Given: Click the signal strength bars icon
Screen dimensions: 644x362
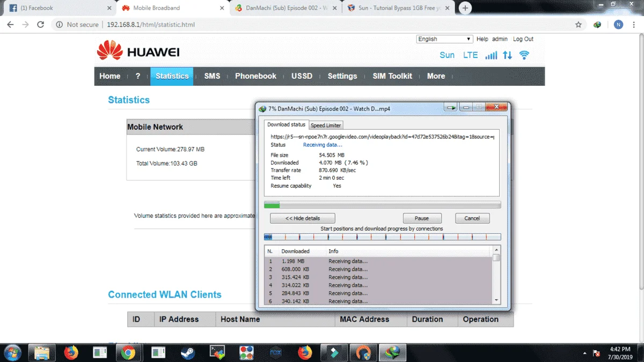Looking at the screenshot, I should click(491, 55).
